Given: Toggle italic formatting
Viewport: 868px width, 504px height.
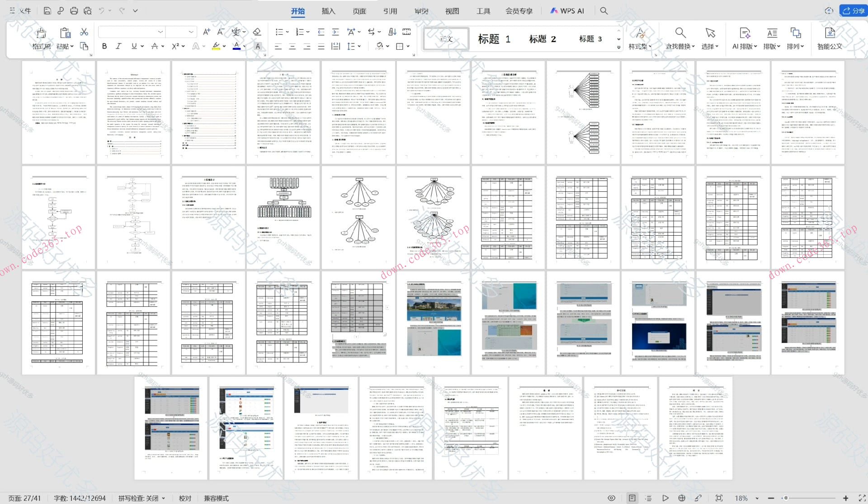Looking at the screenshot, I should click(118, 46).
